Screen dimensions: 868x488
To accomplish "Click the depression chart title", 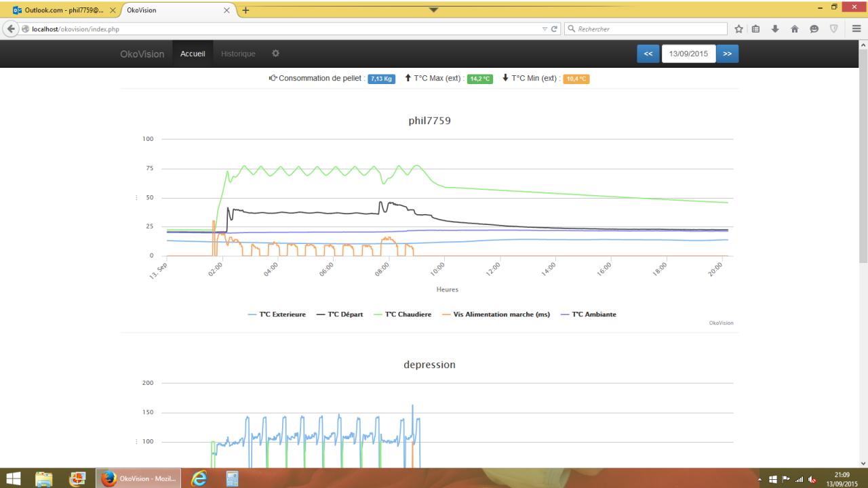I will coord(429,365).
